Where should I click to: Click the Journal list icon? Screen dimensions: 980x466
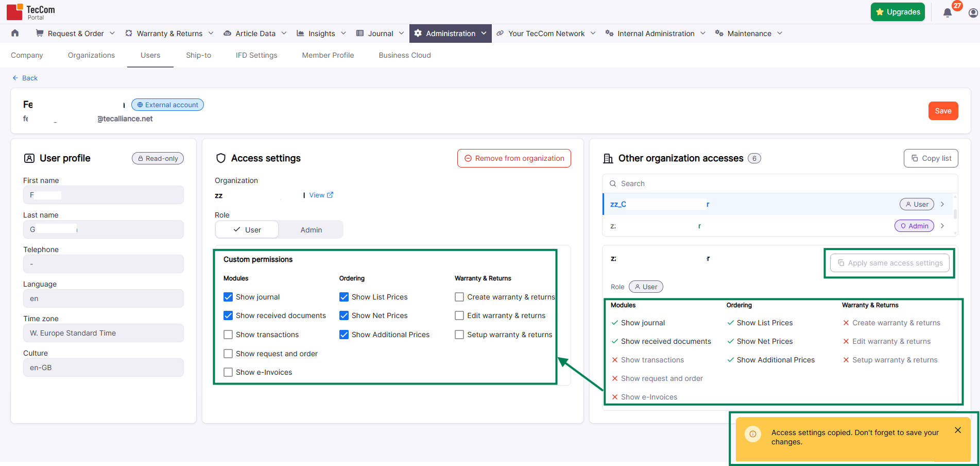click(360, 33)
